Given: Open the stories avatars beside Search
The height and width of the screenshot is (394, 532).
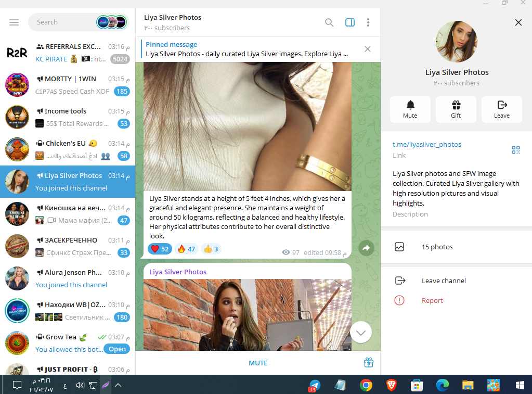Looking at the screenshot, I should point(111,22).
